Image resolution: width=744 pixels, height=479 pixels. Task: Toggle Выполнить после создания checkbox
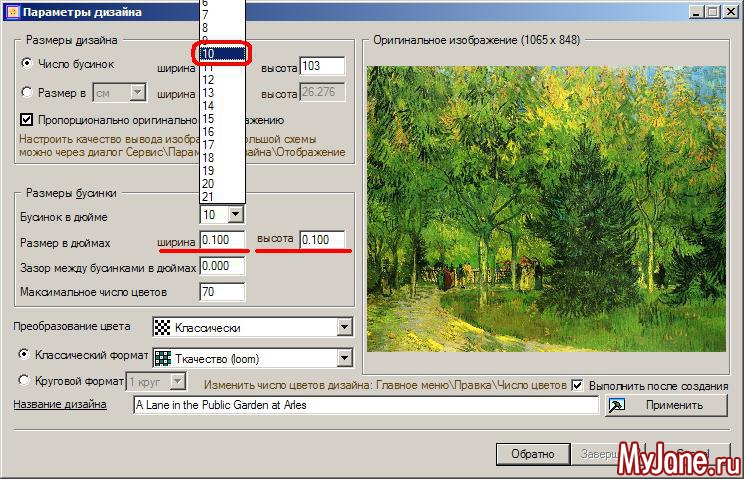(x=577, y=384)
